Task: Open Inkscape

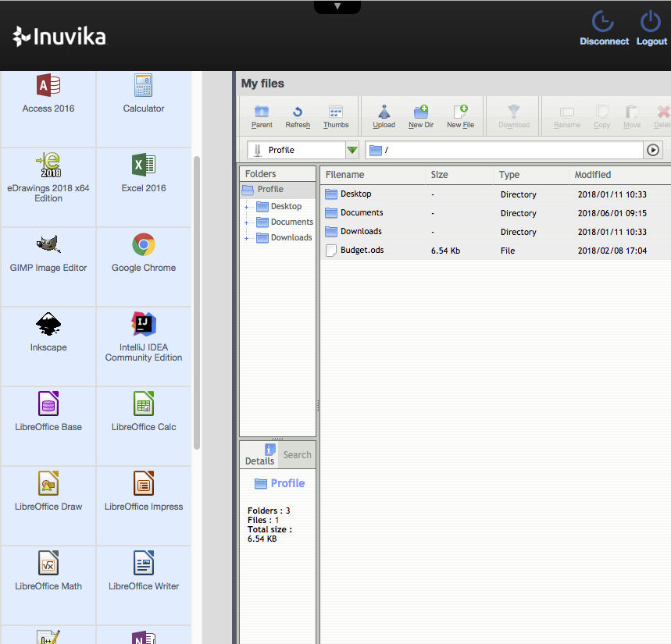Action: [48, 333]
